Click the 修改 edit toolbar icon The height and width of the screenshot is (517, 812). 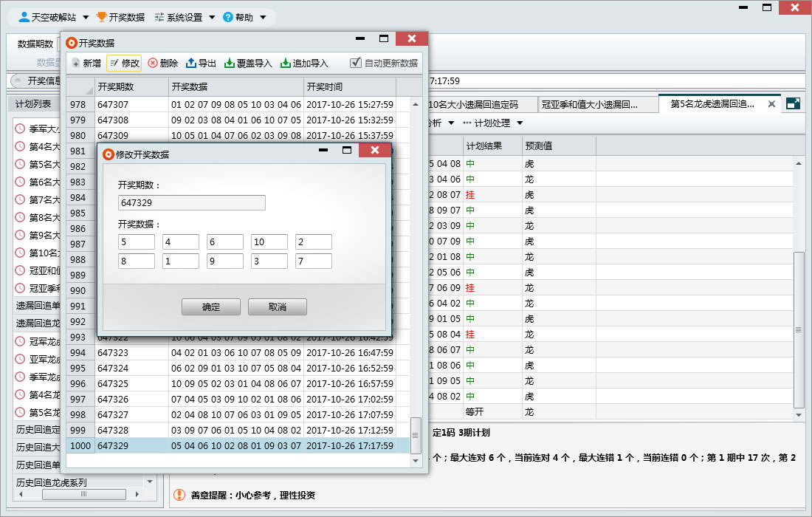(x=114, y=64)
